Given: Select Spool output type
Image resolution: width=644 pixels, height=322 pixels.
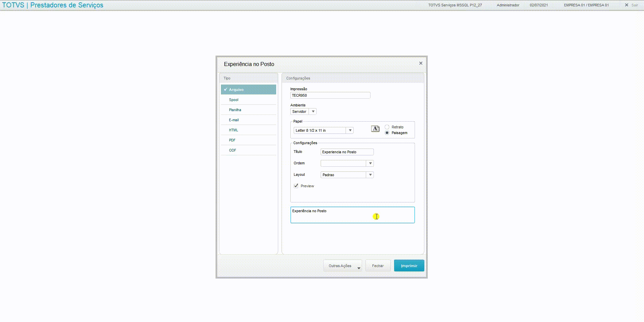Looking at the screenshot, I should 249,100.
